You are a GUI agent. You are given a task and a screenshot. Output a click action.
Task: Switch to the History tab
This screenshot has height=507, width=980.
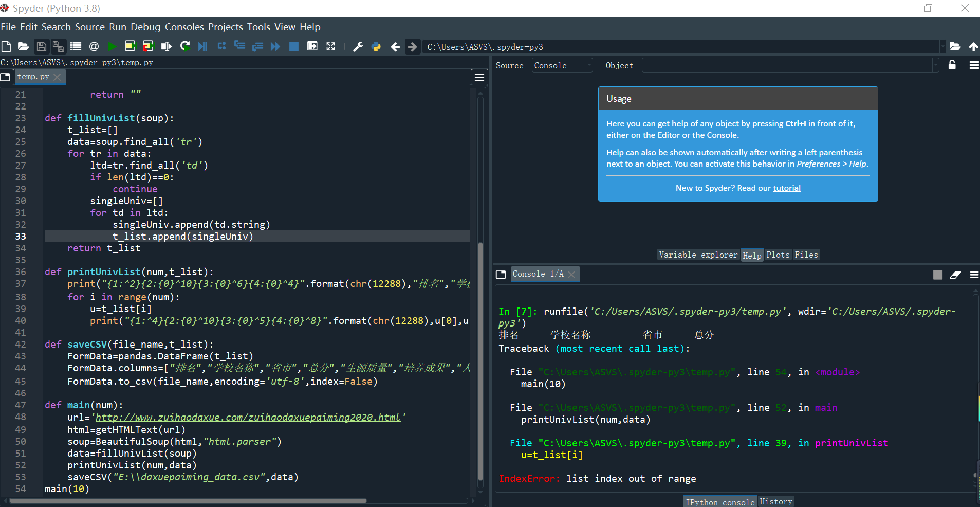tap(776, 501)
